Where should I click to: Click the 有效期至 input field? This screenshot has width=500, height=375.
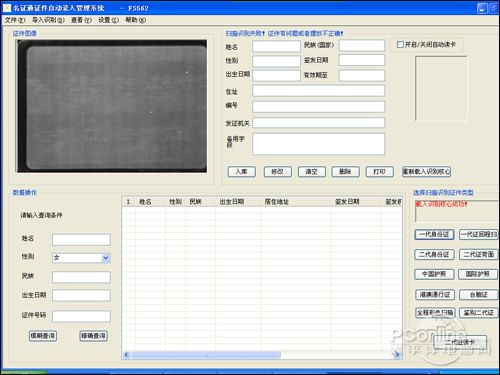[362, 75]
